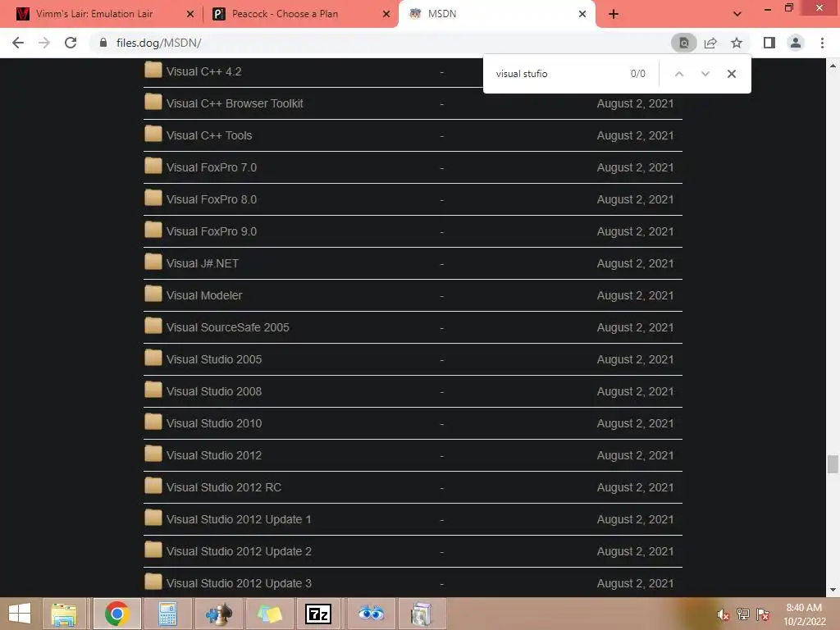Screen dimensions: 840x630
Task: Click the share page icon
Action: 710,43
